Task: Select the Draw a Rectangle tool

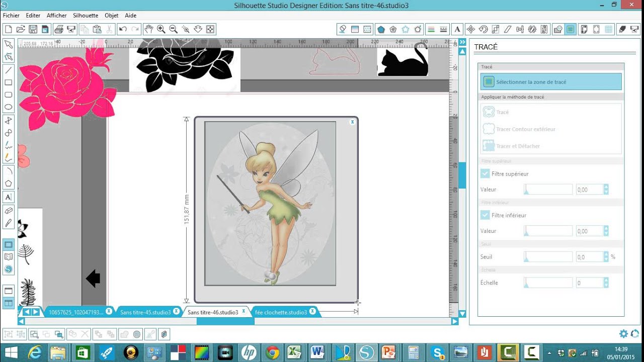Action: pos(9,82)
